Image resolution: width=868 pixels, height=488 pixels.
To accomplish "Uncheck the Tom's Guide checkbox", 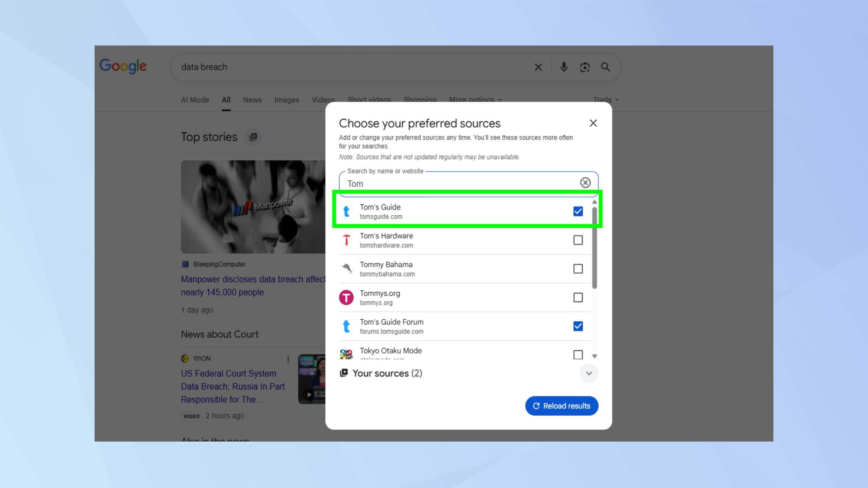I will pos(578,211).
